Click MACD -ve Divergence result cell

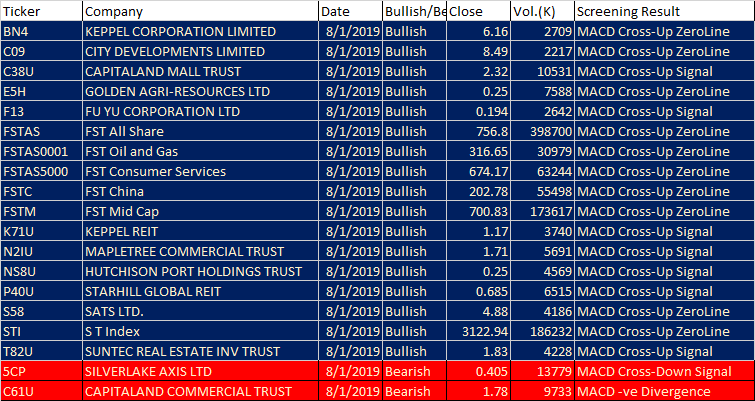(664, 391)
